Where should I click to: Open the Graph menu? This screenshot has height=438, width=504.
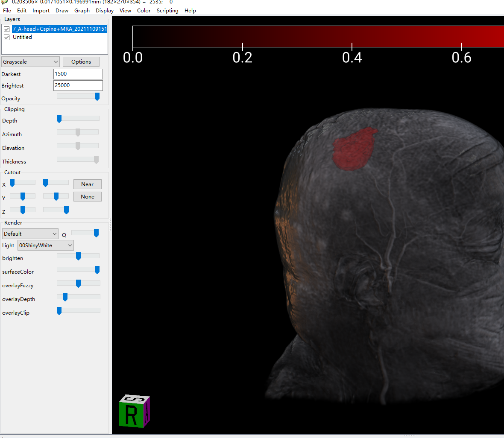tap(82, 11)
